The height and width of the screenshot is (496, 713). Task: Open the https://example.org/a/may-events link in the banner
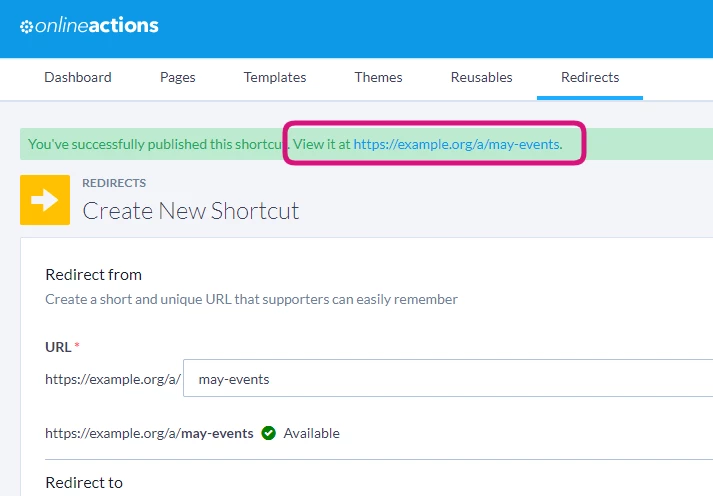[x=457, y=144]
